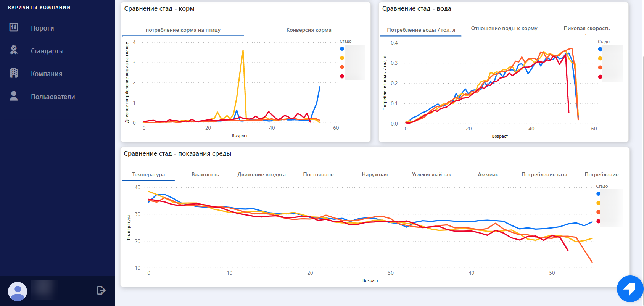Click the user avatar icon at sidebar bottom
This screenshot has height=306, width=644.
coord(18,292)
